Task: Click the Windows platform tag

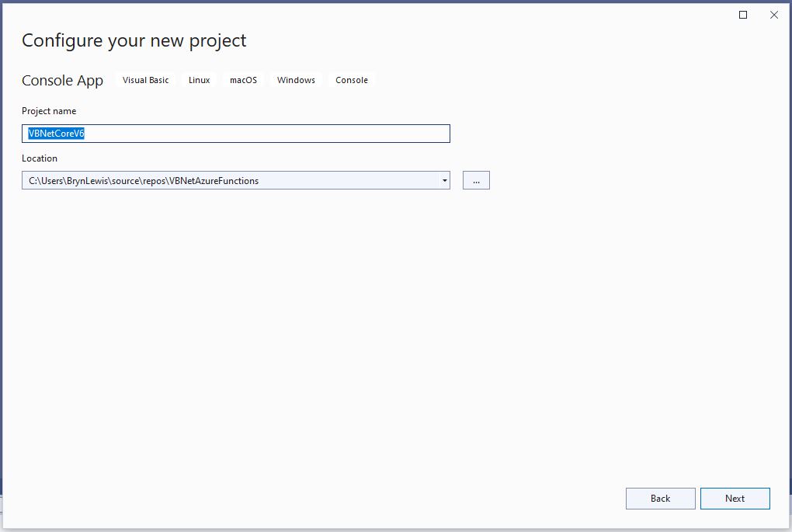Action: coord(296,80)
